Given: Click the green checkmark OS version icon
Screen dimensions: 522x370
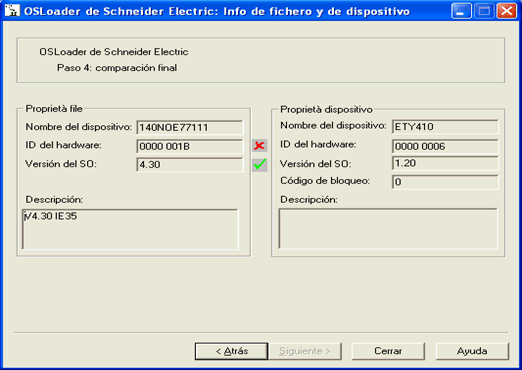Looking at the screenshot, I should point(259,164).
